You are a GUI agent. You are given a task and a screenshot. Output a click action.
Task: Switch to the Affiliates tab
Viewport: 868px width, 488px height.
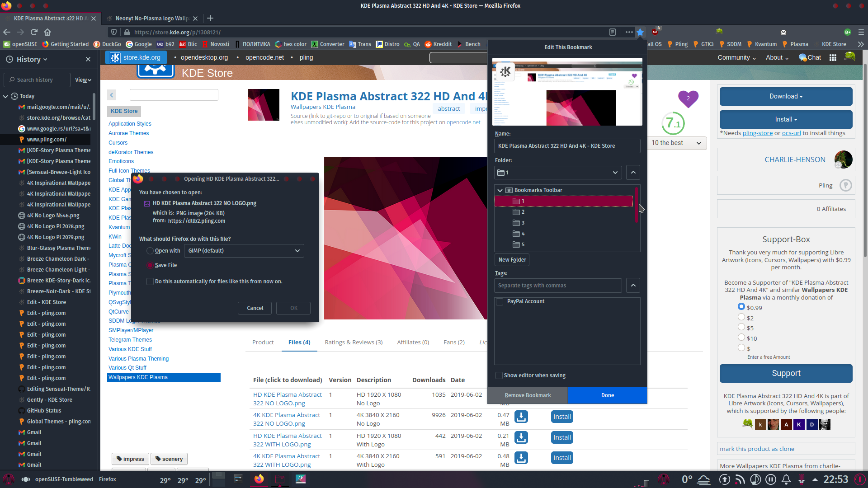(413, 343)
